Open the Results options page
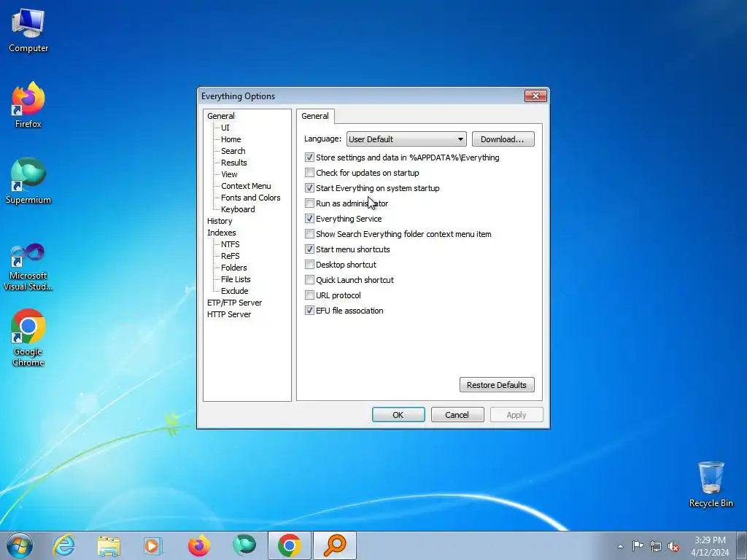The image size is (747, 560). tap(233, 163)
